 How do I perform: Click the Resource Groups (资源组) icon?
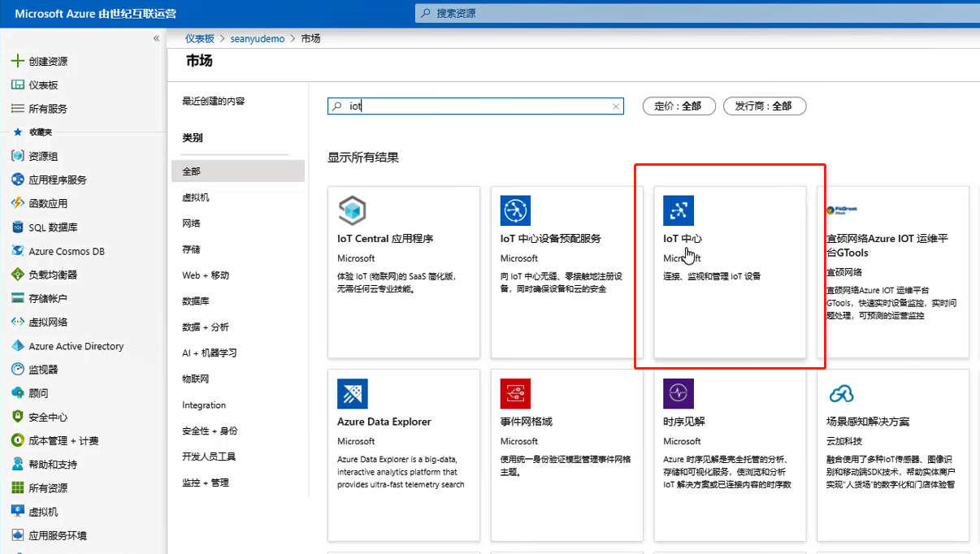pyautogui.click(x=17, y=156)
